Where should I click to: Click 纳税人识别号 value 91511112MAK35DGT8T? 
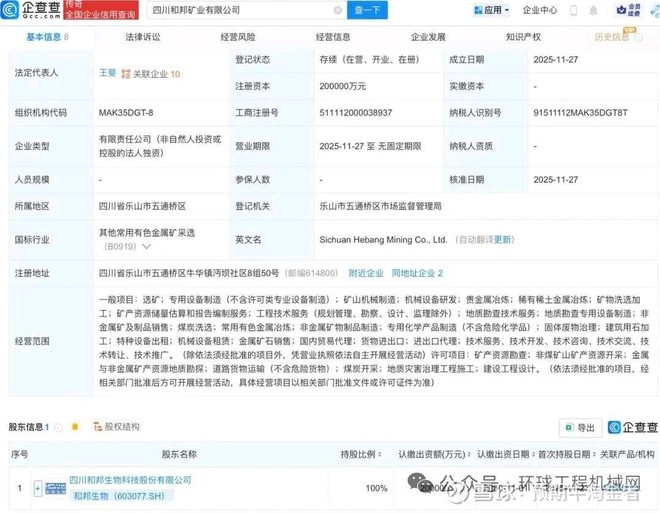[580, 113]
